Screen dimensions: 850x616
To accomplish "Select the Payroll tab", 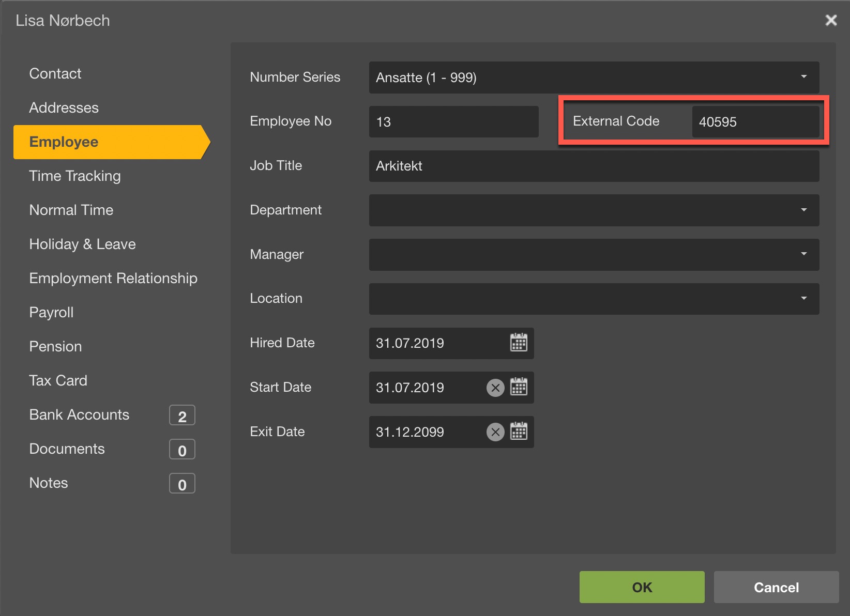I will pos(51,312).
